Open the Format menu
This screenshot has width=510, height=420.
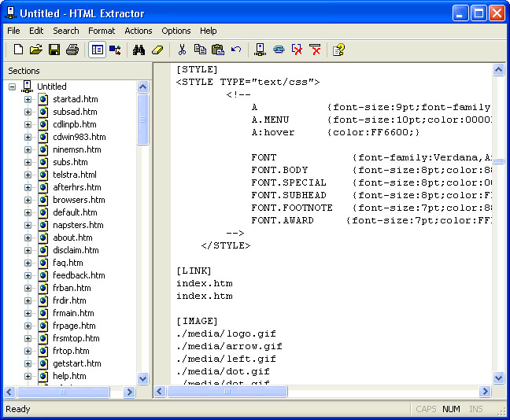tap(102, 31)
